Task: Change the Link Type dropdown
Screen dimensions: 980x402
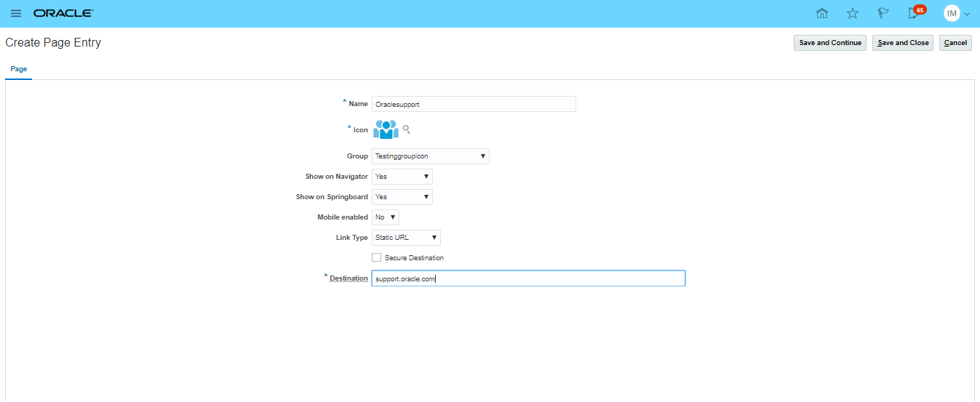Action: 406,238
